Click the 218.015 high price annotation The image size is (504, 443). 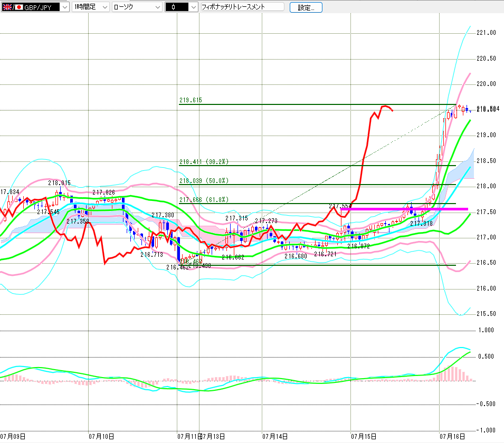59,183
